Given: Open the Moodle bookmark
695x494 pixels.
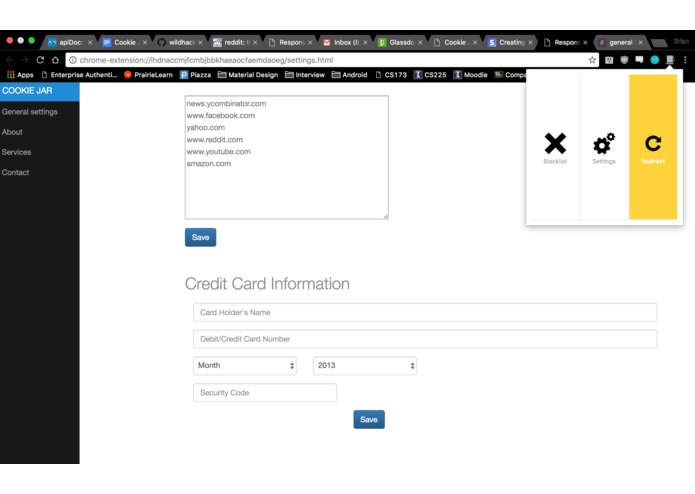Looking at the screenshot, I should click(470, 75).
